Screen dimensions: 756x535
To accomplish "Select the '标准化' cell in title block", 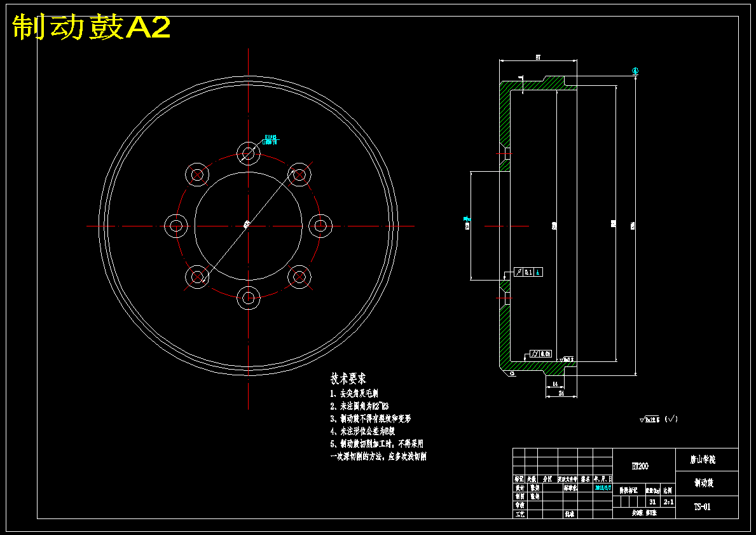I will pyautogui.click(x=570, y=488).
